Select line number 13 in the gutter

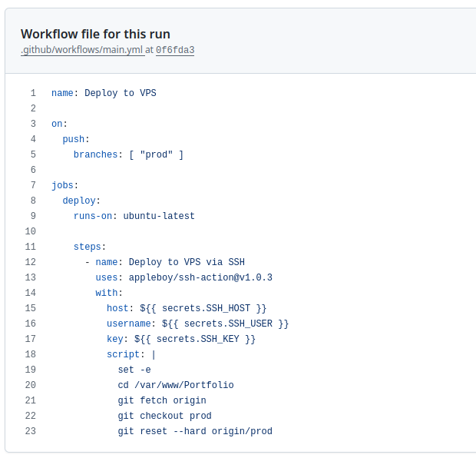31,277
